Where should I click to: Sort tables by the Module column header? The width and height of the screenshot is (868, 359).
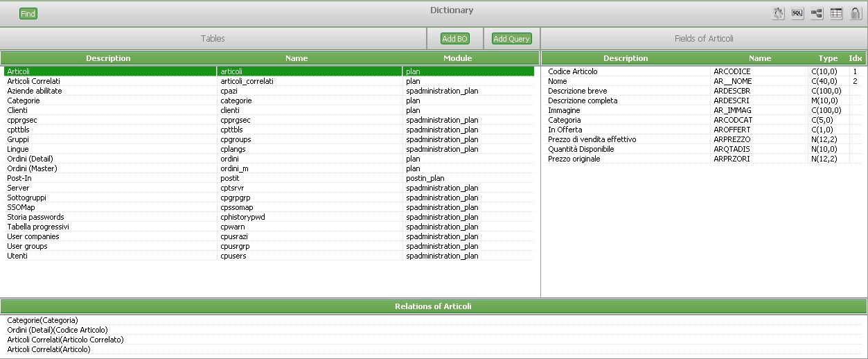[457, 58]
